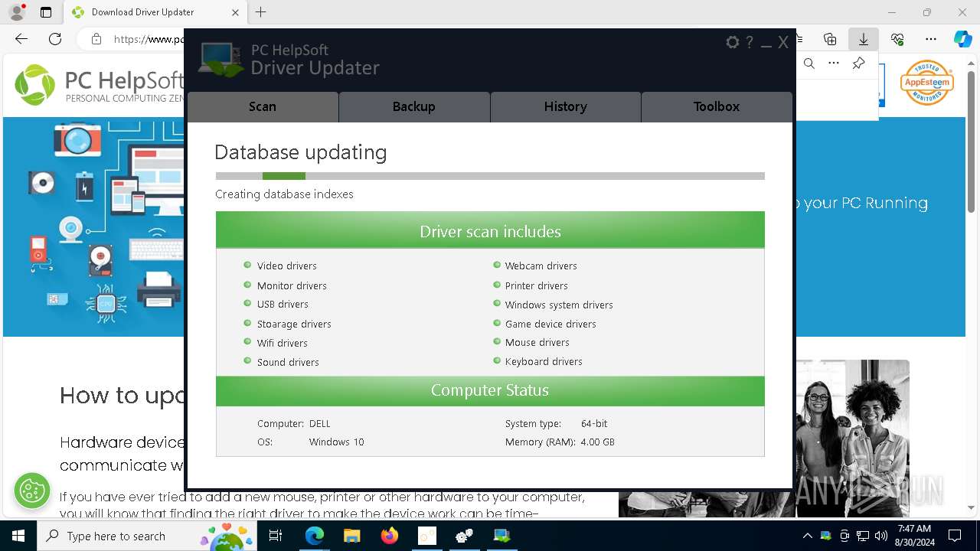Open the Toolbox tab
Viewport: 980px width, 551px height.
coord(717,107)
